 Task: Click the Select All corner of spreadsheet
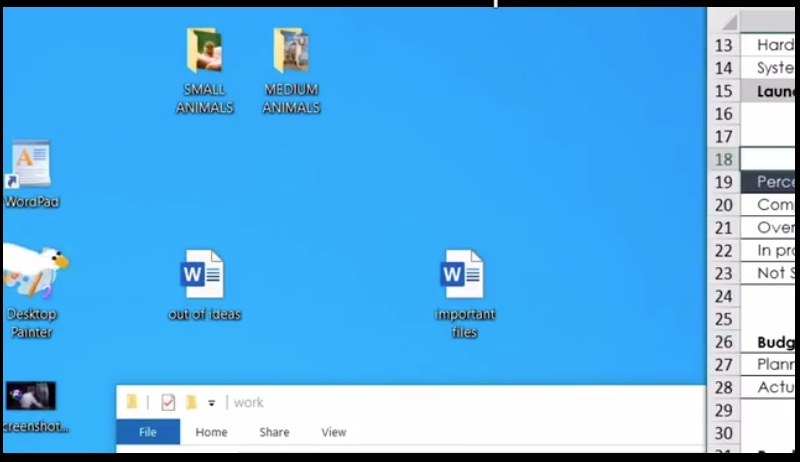point(724,21)
